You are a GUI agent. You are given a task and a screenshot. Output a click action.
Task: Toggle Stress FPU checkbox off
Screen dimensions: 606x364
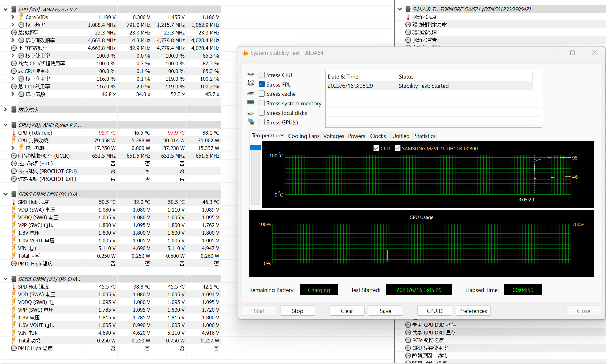[x=261, y=84]
